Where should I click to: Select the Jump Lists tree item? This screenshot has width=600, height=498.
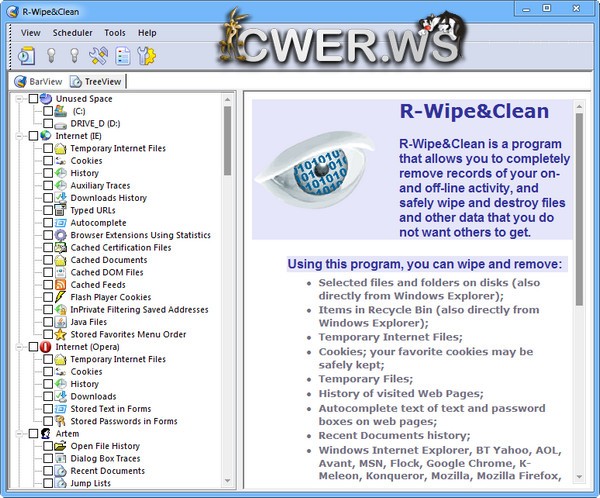(x=90, y=483)
